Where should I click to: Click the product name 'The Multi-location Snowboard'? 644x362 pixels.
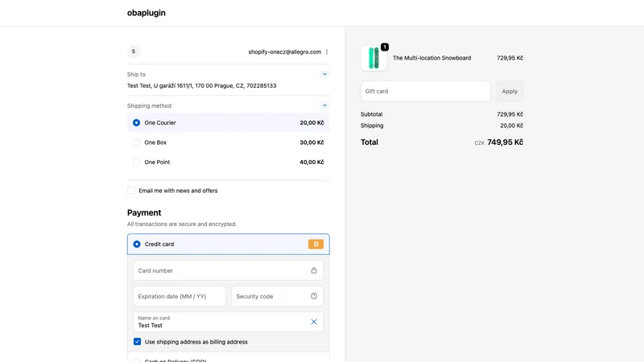(431, 58)
